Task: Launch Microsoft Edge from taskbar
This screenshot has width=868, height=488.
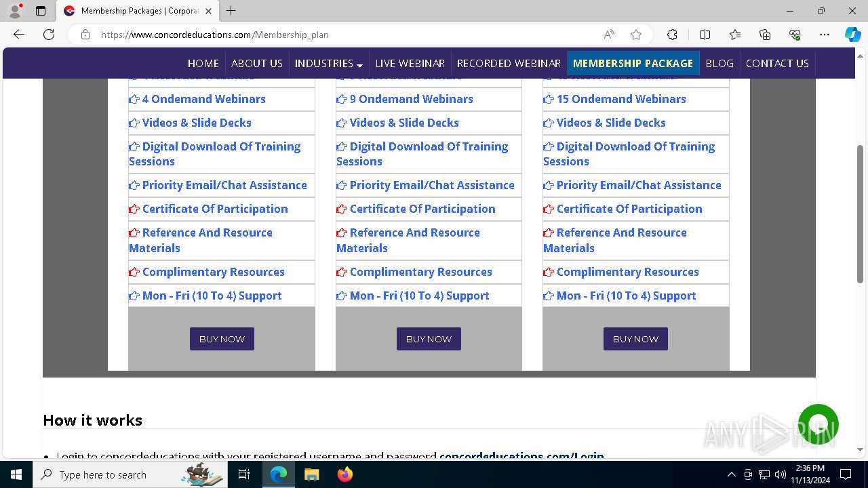Action: (279, 474)
